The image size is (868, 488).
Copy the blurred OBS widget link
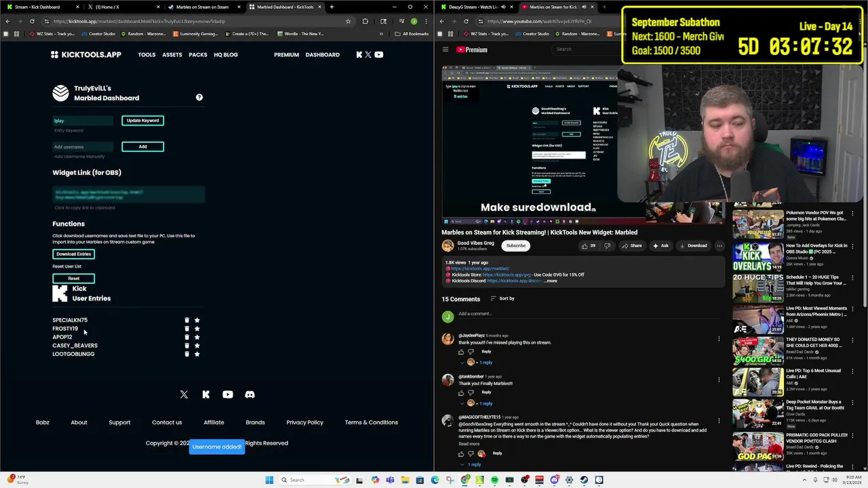[x=129, y=195]
